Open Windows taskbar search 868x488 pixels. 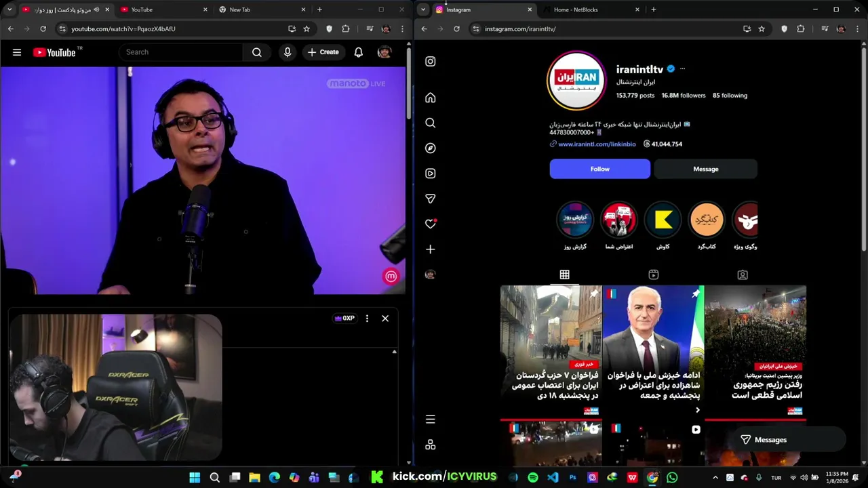click(215, 478)
